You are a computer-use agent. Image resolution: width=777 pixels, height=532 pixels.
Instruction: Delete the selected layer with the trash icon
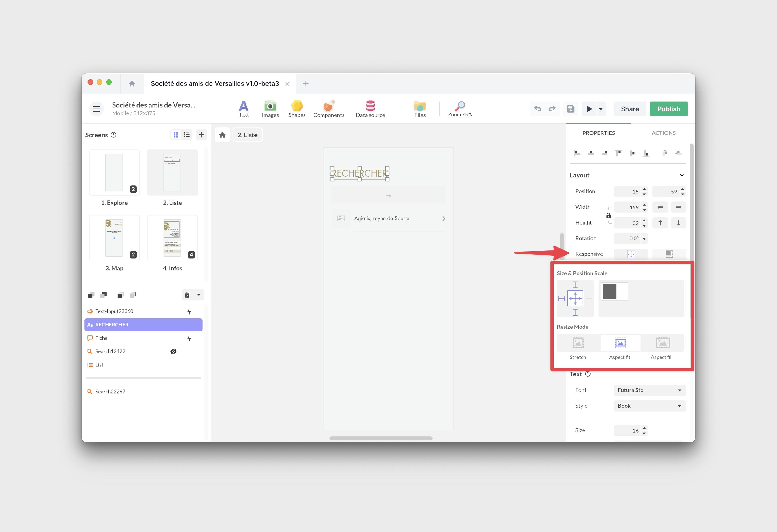(187, 294)
